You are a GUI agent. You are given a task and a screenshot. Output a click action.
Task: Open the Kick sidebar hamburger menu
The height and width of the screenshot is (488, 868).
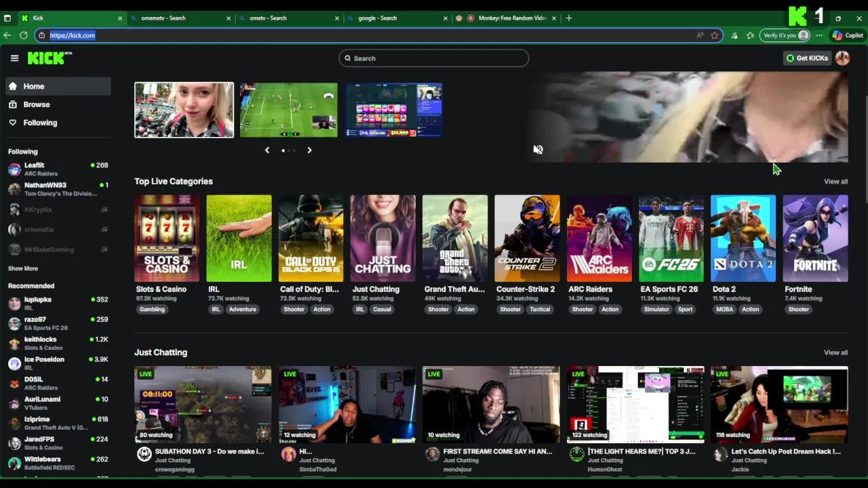point(14,58)
